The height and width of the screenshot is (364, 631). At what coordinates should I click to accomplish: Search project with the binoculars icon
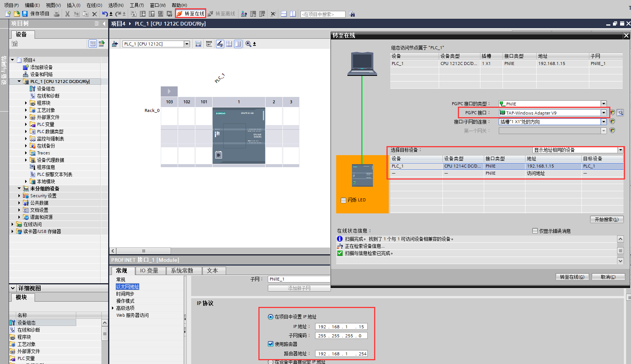click(x=352, y=14)
